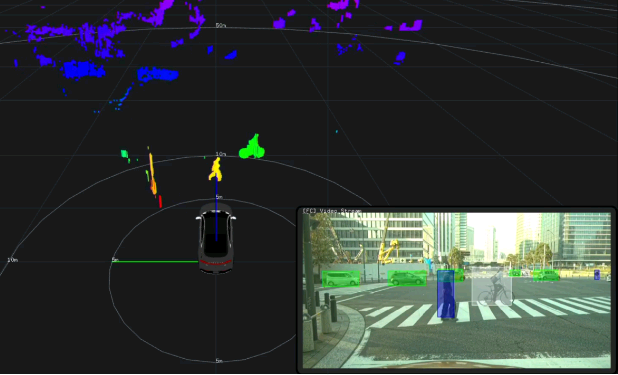The width and height of the screenshot is (618, 375).
Task: Select the white cyclist bounding box in video
Action: 491,286
